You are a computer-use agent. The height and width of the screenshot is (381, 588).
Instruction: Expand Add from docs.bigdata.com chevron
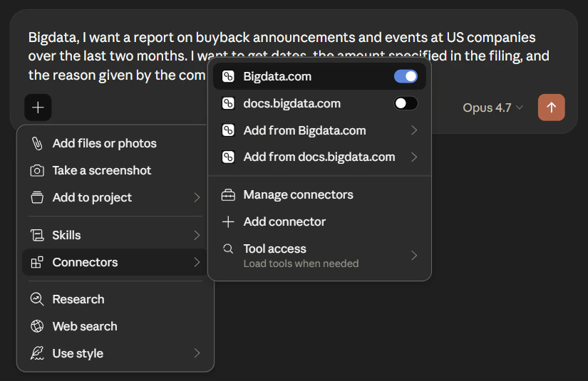414,157
